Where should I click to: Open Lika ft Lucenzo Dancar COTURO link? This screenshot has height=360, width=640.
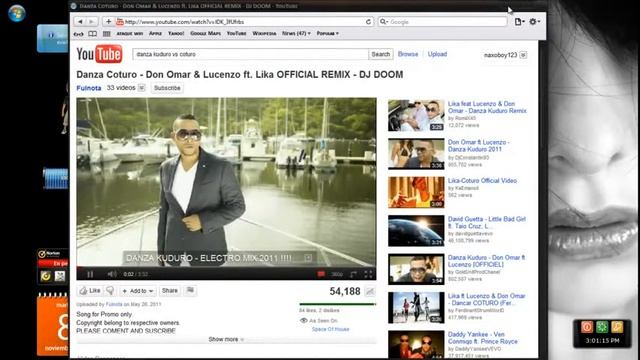coord(486,299)
